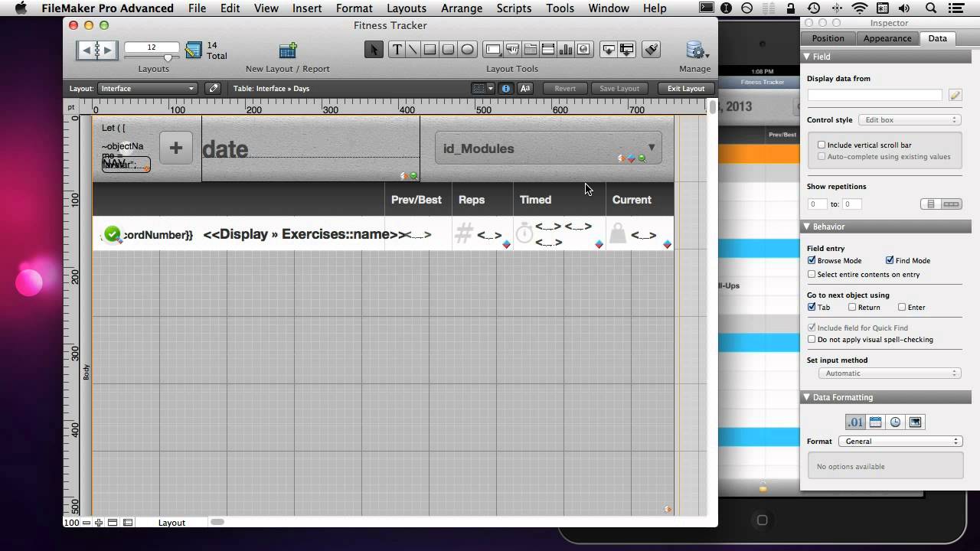
Task: Select number .01 data formatting
Action: [x=855, y=422]
